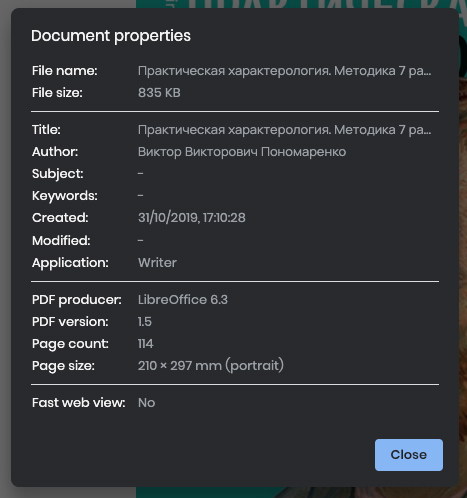This screenshot has height=498, width=467.
Task: Click the Document properties heading
Action: click(x=111, y=36)
